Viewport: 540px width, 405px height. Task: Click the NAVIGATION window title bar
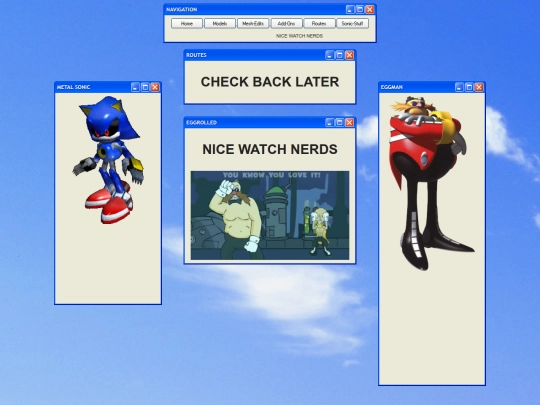coord(270,10)
